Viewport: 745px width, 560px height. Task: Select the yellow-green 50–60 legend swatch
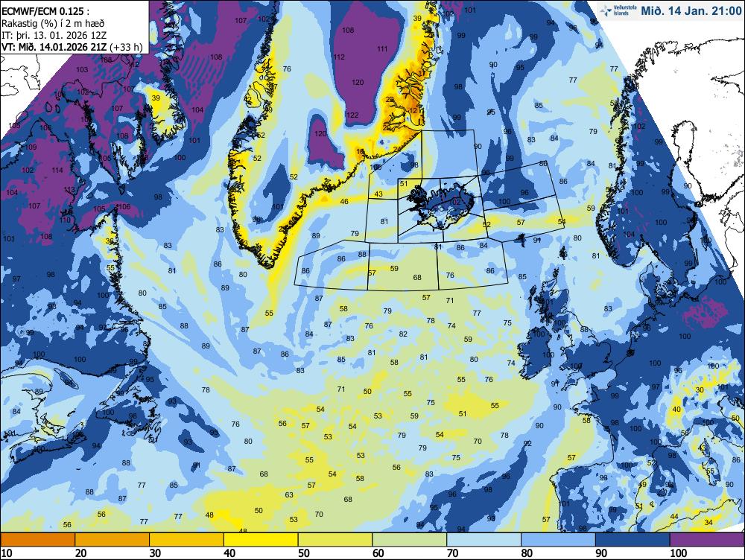click(335, 540)
